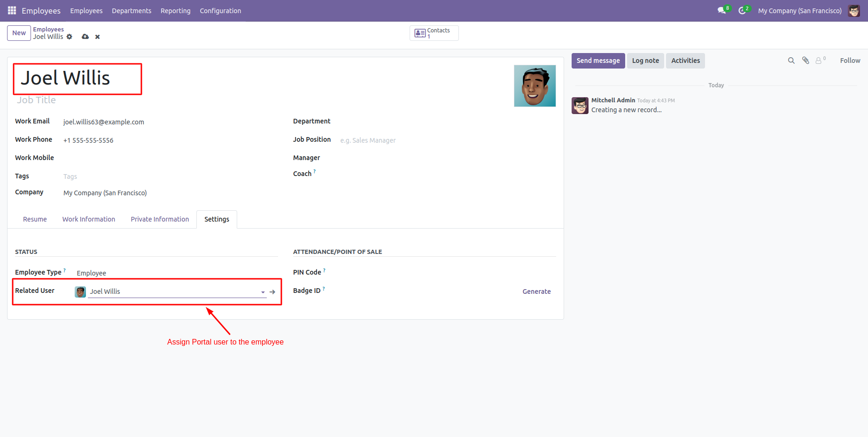Open the activities clock icon in navbar
This screenshot has width=868, height=437.
[742, 10]
